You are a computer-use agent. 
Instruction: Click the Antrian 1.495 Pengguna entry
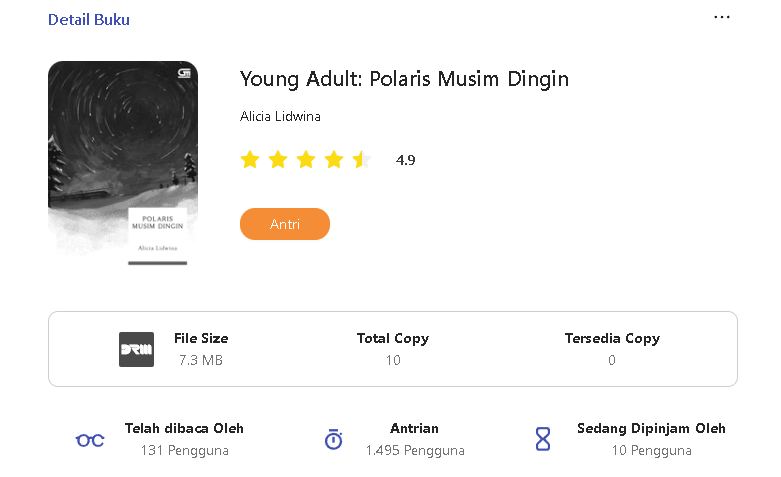415,439
